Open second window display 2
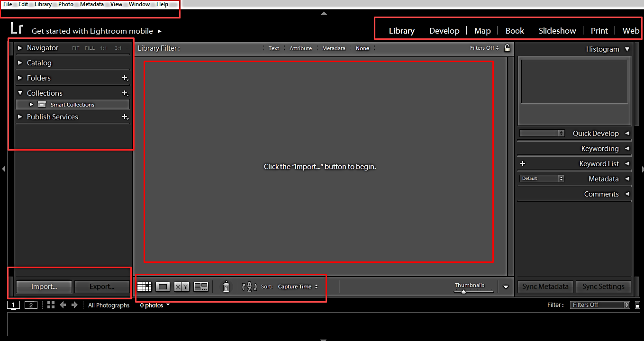The height and width of the screenshot is (341, 644). tap(31, 305)
